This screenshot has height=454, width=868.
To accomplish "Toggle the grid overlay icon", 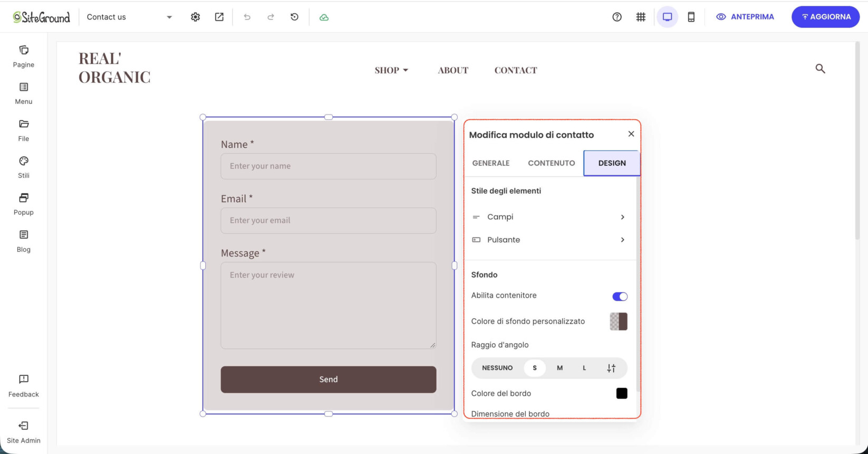I will [641, 17].
